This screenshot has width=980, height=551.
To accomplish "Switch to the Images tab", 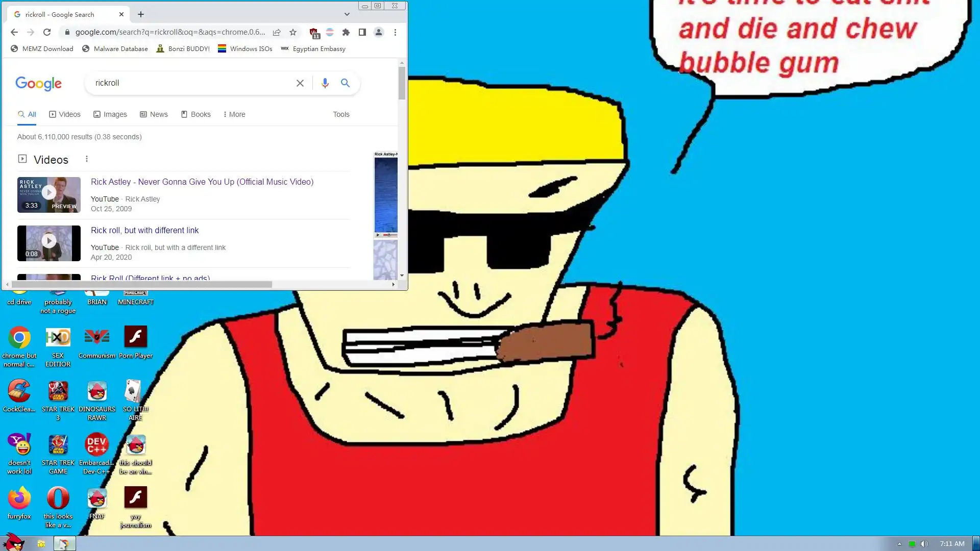I will (x=110, y=114).
